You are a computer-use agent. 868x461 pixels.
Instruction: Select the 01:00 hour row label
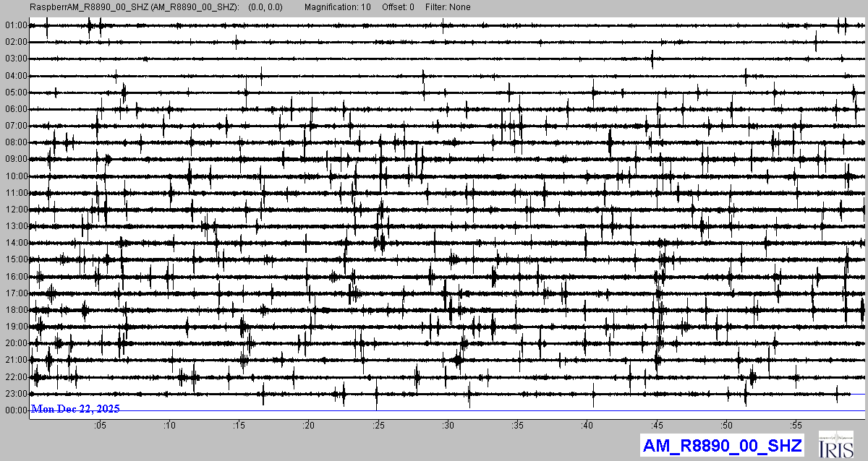click(x=16, y=25)
